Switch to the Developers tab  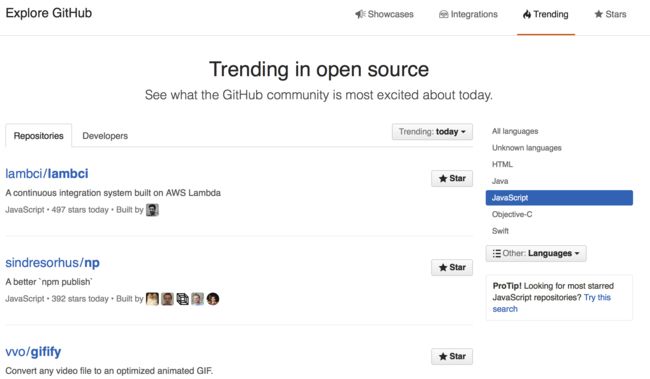click(x=105, y=136)
